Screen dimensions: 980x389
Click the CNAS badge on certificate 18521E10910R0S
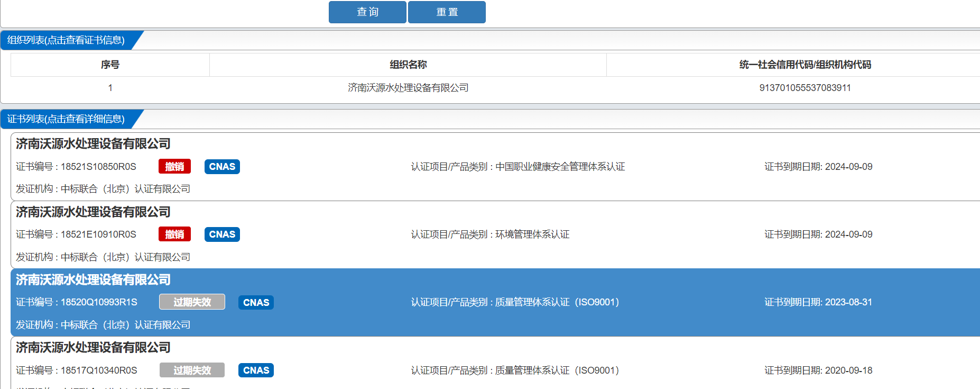[222, 234]
